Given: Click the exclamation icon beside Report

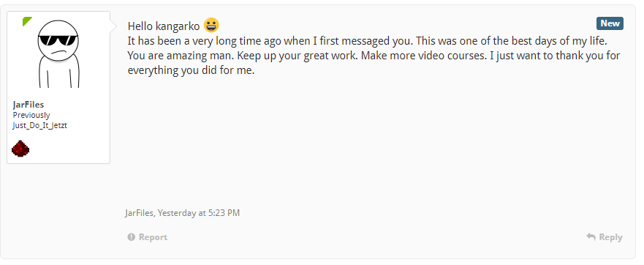Looking at the screenshot, I should click(x=131, y=237).
